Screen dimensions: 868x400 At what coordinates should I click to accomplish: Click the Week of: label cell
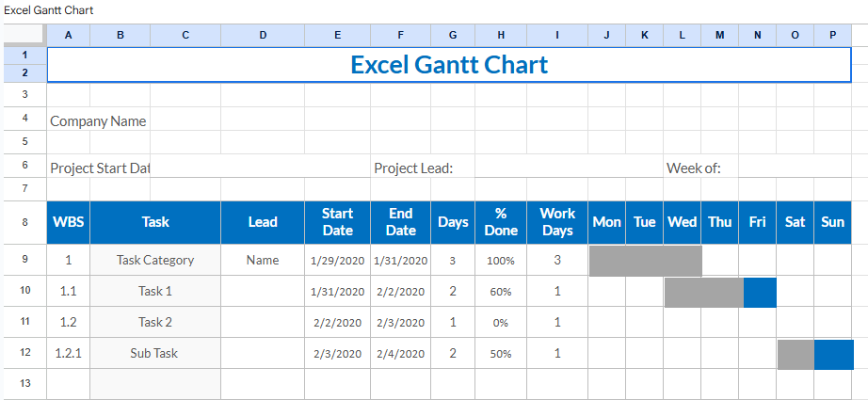pyautogui.click(x=694, y=168)
